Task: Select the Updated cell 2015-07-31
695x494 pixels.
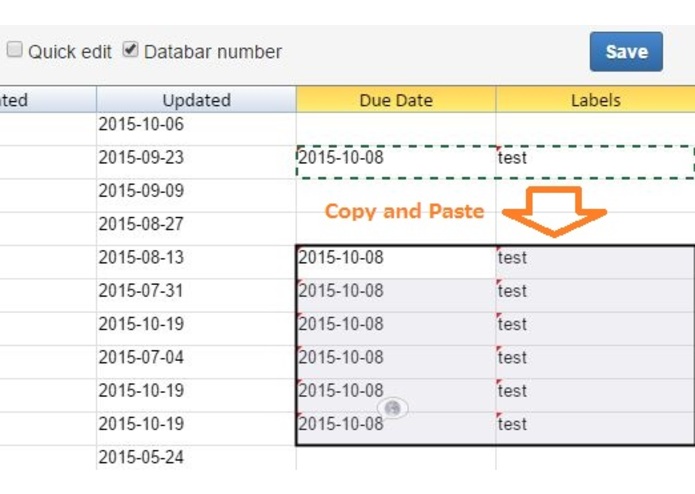Action: [x=196, y=295]
